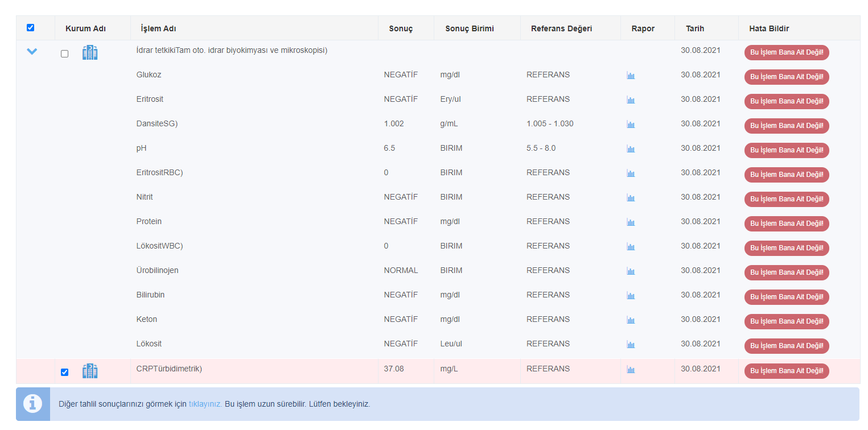The image size is (868, 430).
Task: Check the İdrar tetkiki row checkbox
Action: click(x=64, y=53)
